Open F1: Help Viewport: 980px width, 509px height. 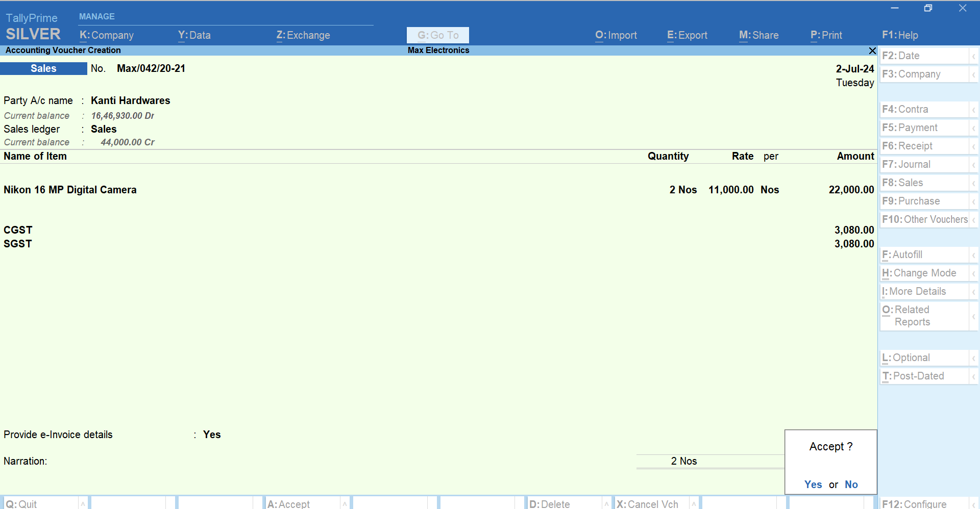click(900, 35)
